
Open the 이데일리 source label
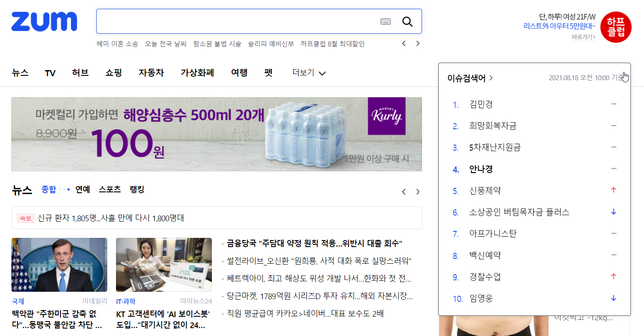click(95, 301)
